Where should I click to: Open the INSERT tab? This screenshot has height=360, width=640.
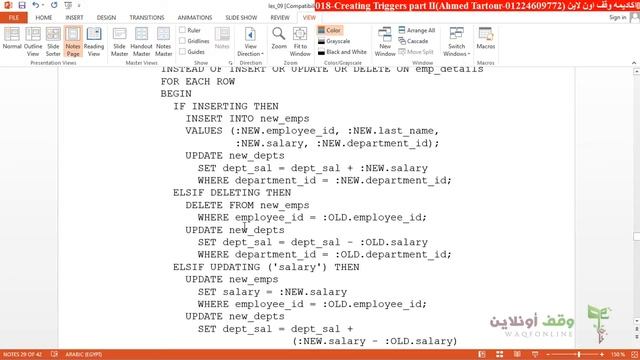(x=74, y=18)
